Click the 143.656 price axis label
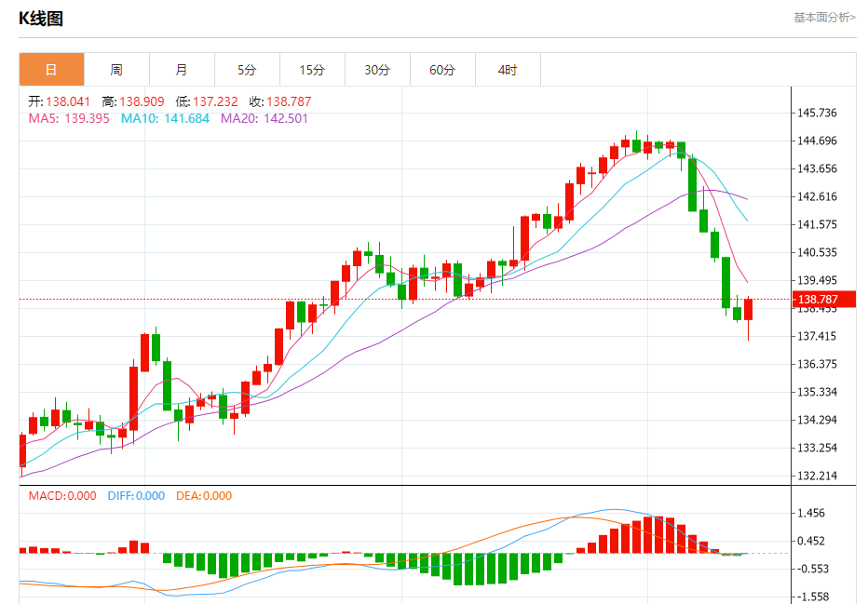 [817, 168]
